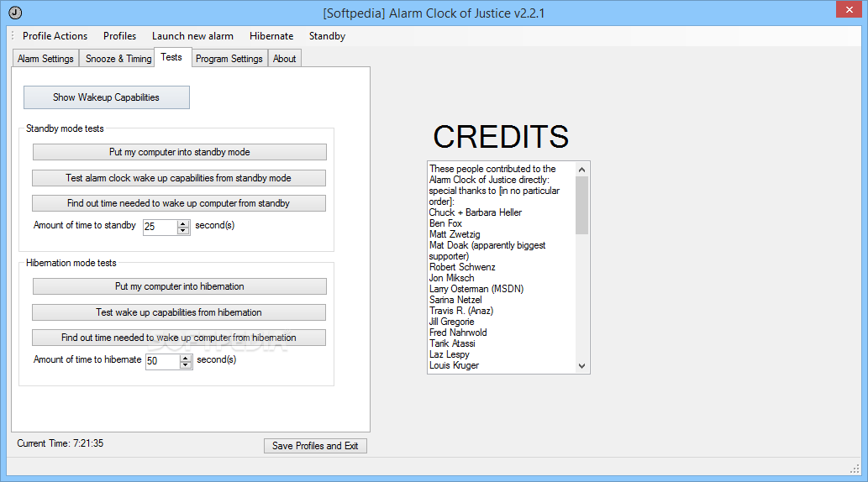868x482 pixels.
Task: Click 'Jill Gregorie' in credits list
Action: click(x=452, y=322)
